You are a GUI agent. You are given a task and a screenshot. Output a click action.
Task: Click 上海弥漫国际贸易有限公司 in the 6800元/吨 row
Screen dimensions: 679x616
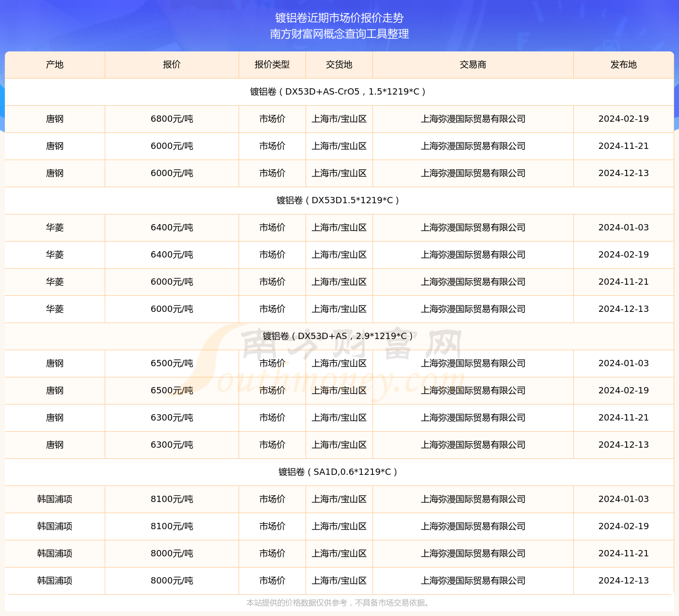pos(473,119)
